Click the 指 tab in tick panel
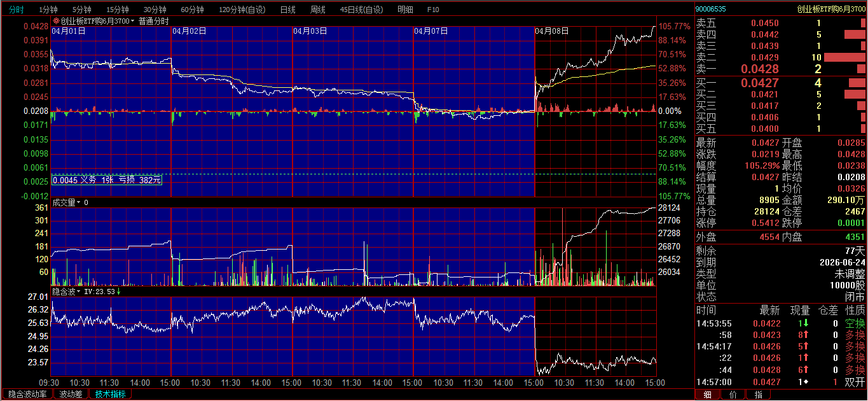Image resolution: width=868 pixels, height=401 pixels. [x=757, y=395]
